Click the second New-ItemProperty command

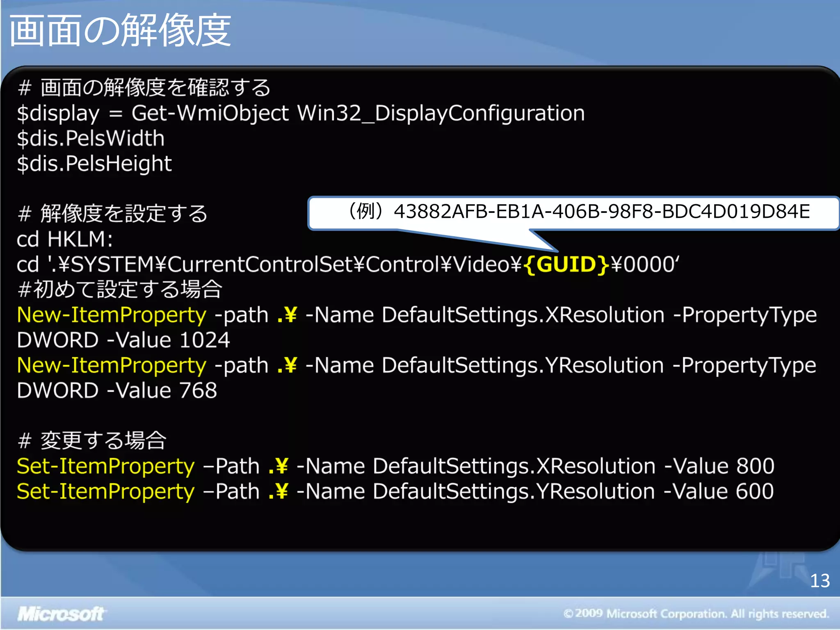[x=111, y=366]
